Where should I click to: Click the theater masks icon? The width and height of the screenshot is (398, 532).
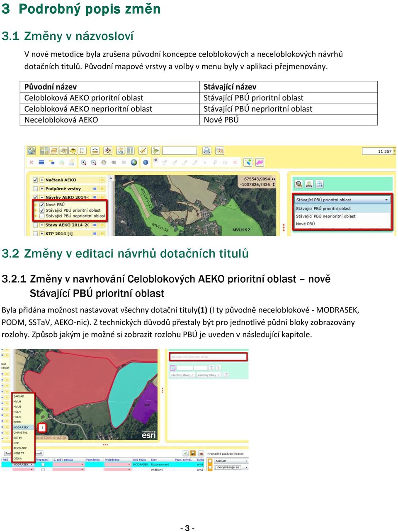pyautogui.click(x=220, y=150)
